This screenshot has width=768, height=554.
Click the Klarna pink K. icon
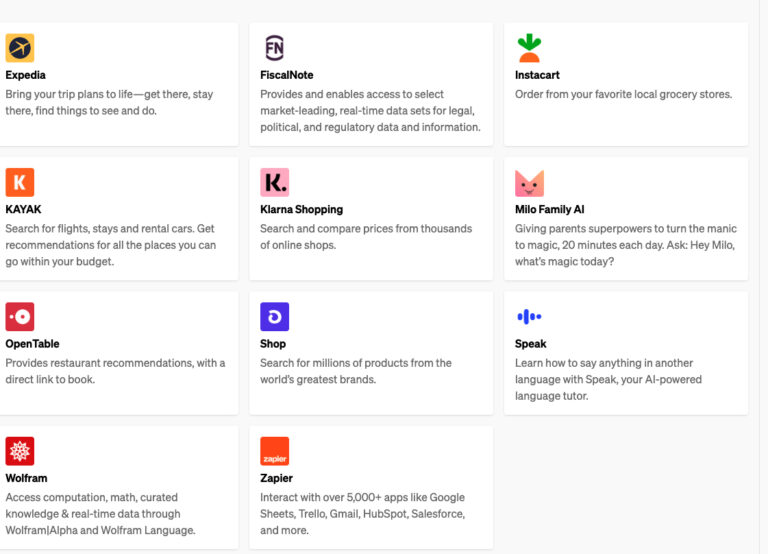275,182
